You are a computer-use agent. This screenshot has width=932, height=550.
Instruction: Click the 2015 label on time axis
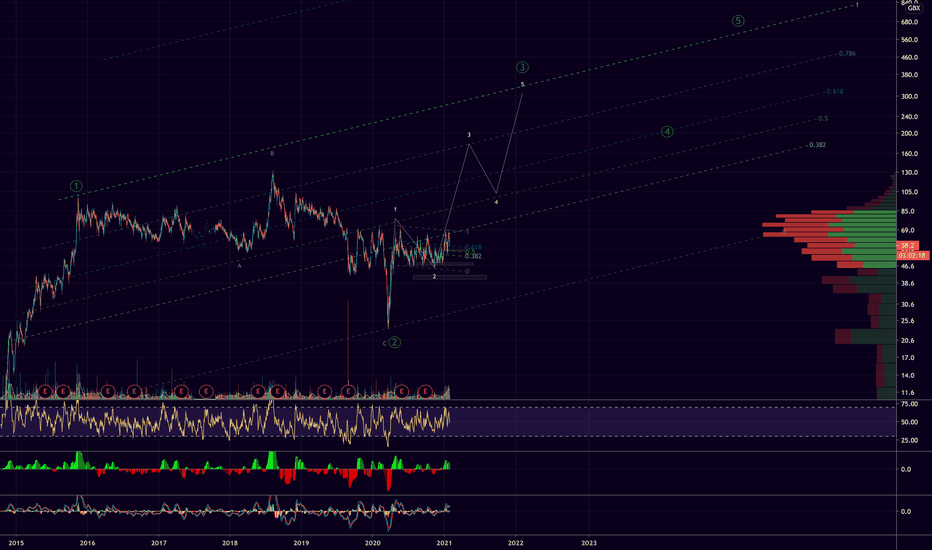[16, 543]
